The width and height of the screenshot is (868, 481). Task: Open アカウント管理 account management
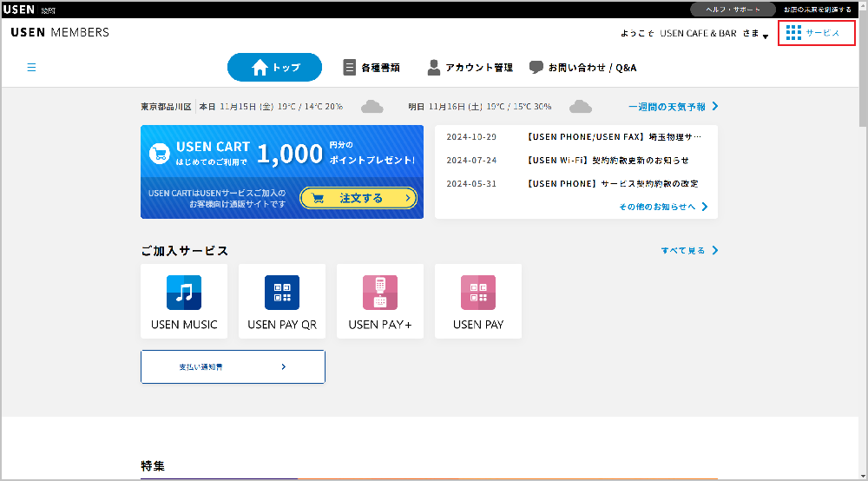pyautogui.click(x=470, y=67)
